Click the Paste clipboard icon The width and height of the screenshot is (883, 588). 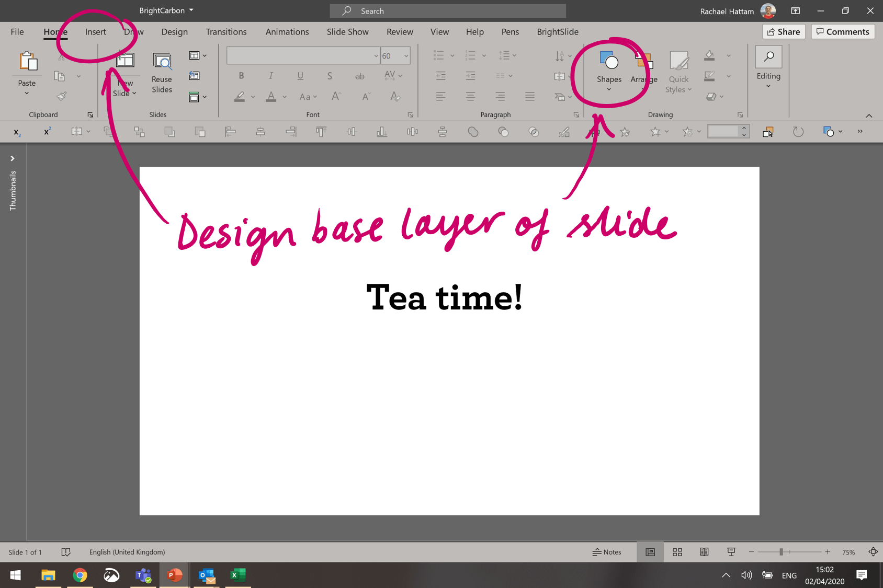coord(27,62)
